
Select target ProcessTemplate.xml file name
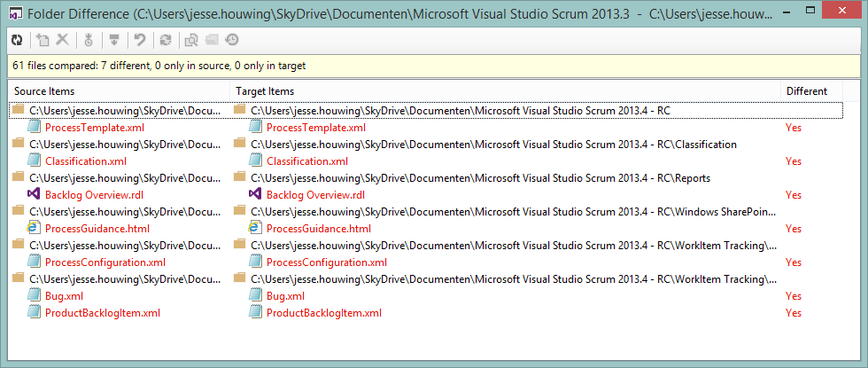point(316,128)
